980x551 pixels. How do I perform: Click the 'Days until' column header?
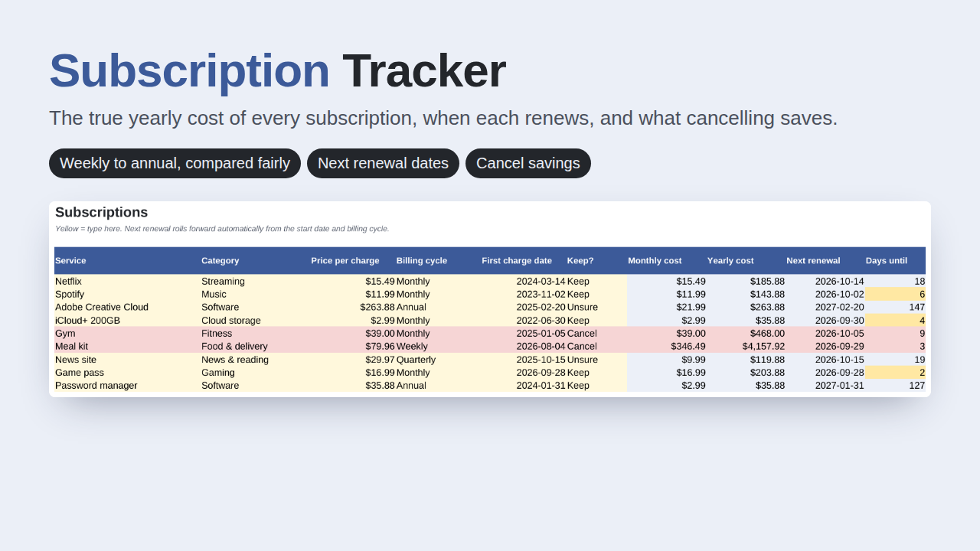tap(895, 261)
